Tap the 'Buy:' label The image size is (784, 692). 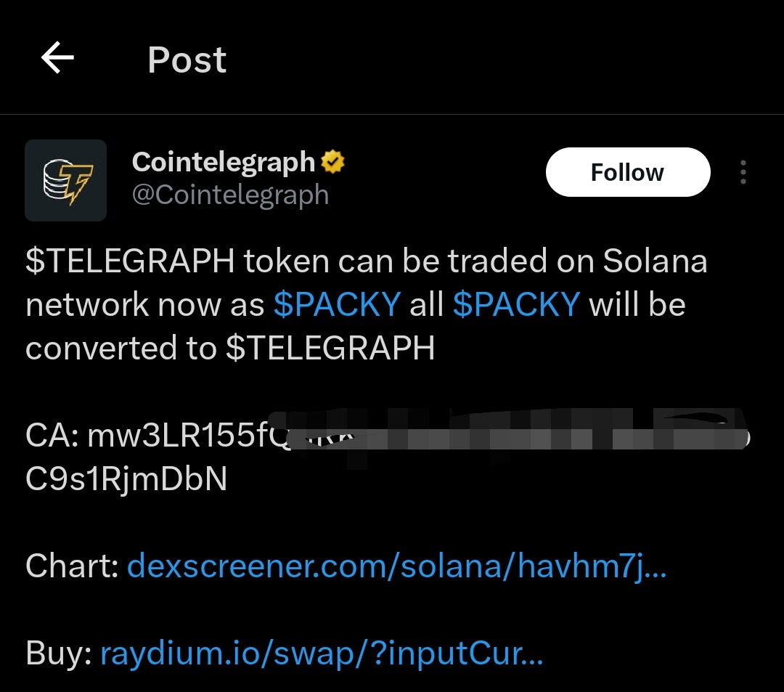click(58, 654)
